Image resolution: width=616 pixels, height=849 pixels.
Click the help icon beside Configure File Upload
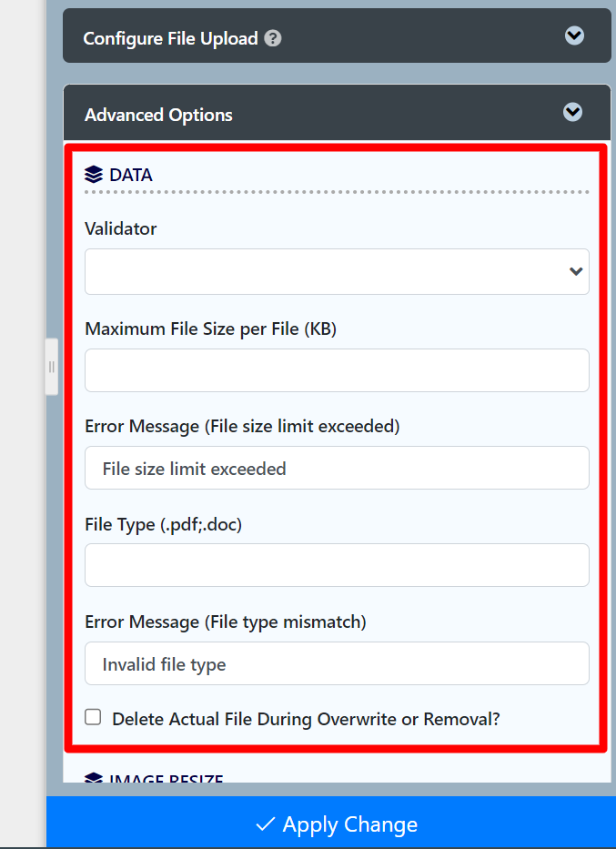pos(273,39)
